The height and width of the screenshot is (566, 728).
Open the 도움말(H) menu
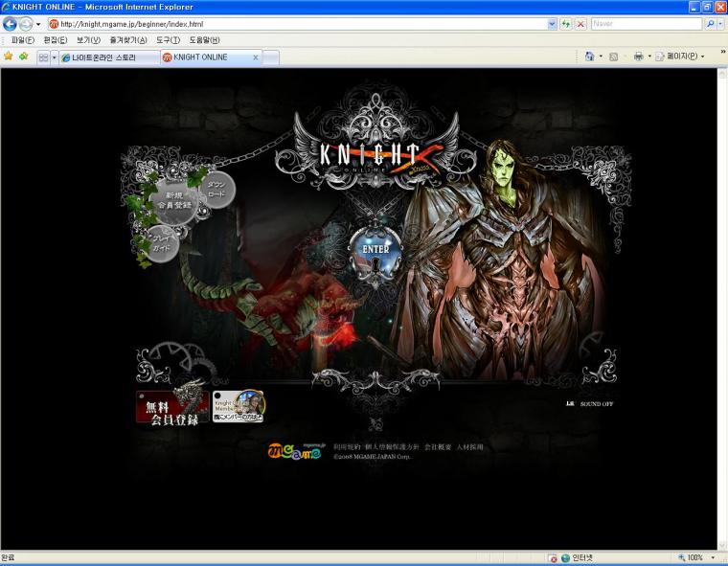(204, 40)
